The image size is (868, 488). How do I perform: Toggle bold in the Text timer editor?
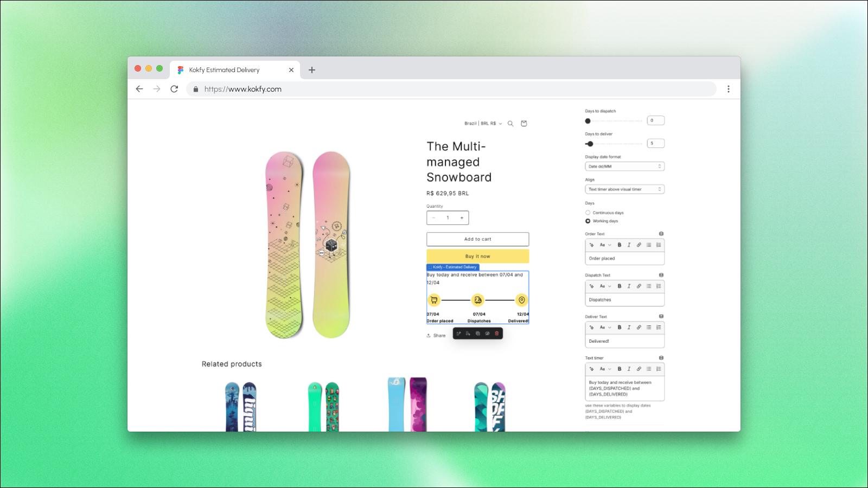620,369
